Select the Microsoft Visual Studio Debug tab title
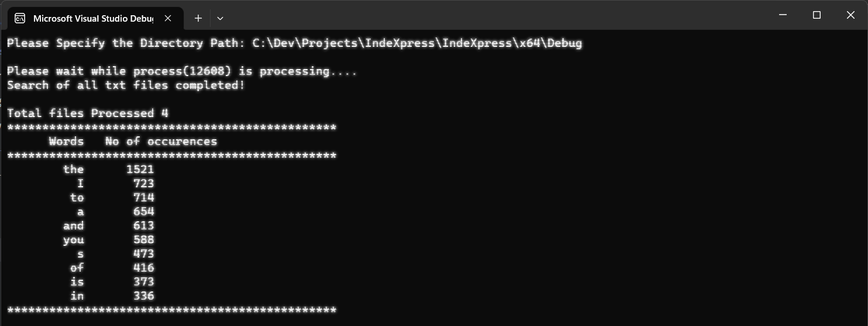Screen dimensions: 868x326 click(x=93, y=19)
